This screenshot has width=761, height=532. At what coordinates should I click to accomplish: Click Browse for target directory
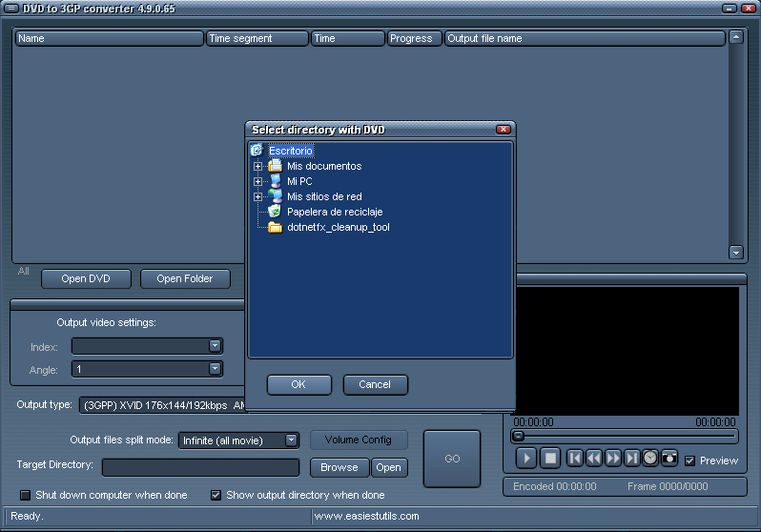339,467
